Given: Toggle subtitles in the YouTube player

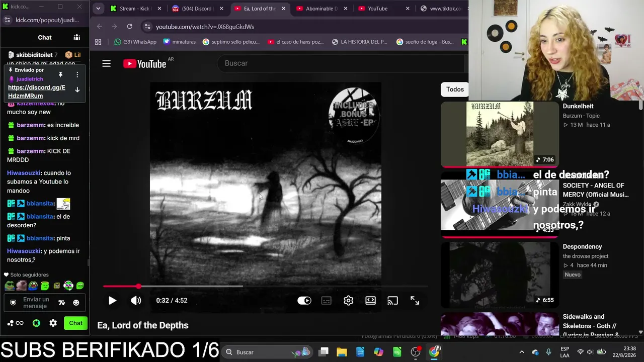Looking at the screenshot, I should 327,301.
